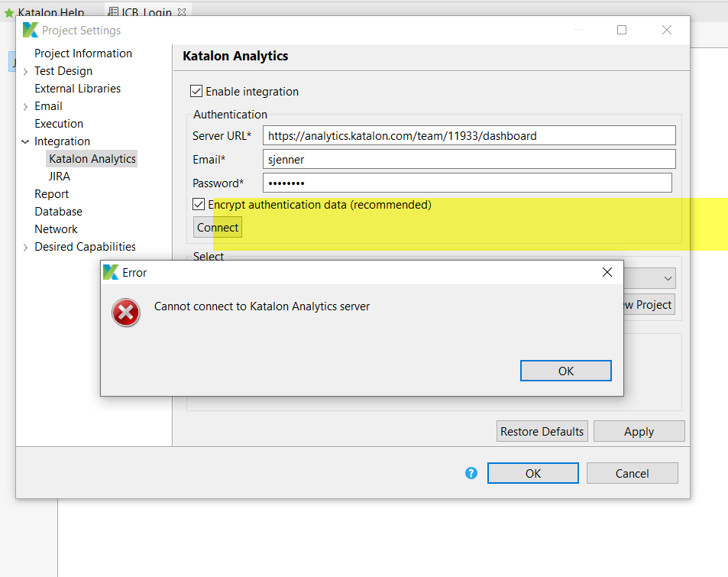
Task: Close the Error dialog
Action: (607, 272)
